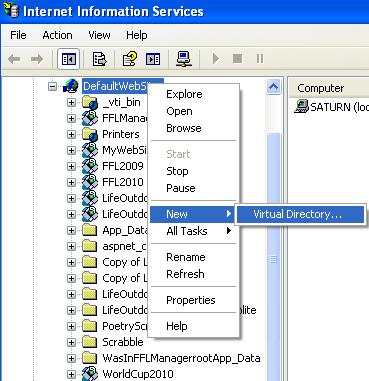Select Virtual Directory... in the New submenu

pos(300,214)
